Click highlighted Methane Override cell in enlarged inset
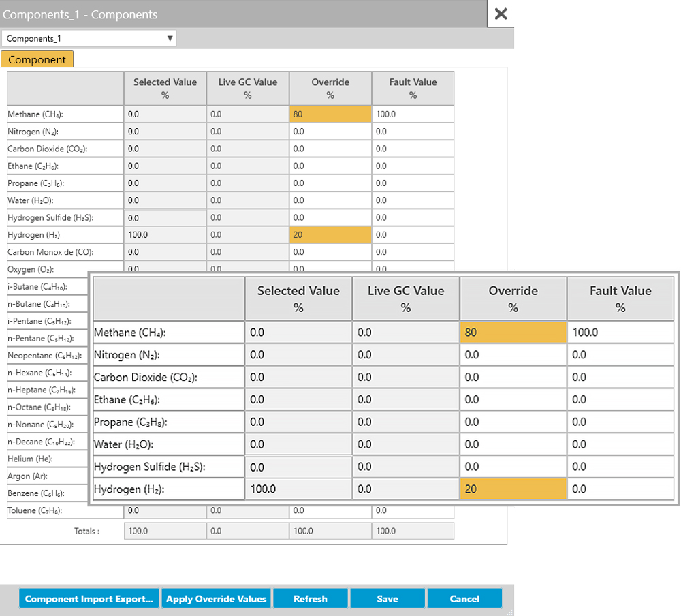The height and width of the screenshot is (616, 681). tap(513, 333)
